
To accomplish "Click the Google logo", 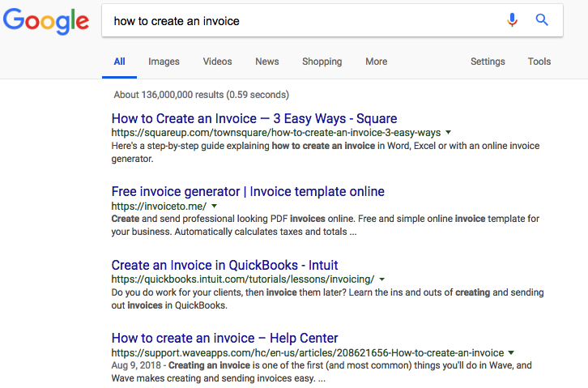I will pos(46,21).
